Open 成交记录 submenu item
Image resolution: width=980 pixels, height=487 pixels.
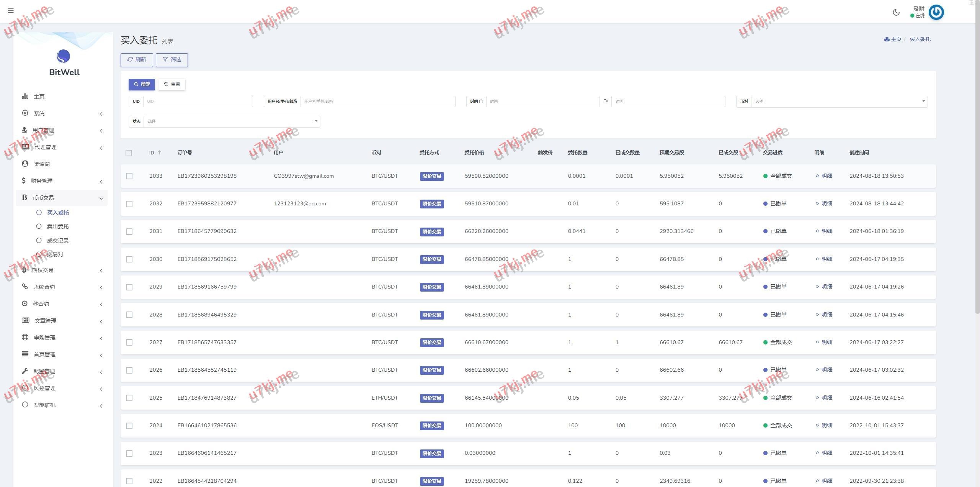click(x=57, y=241)
